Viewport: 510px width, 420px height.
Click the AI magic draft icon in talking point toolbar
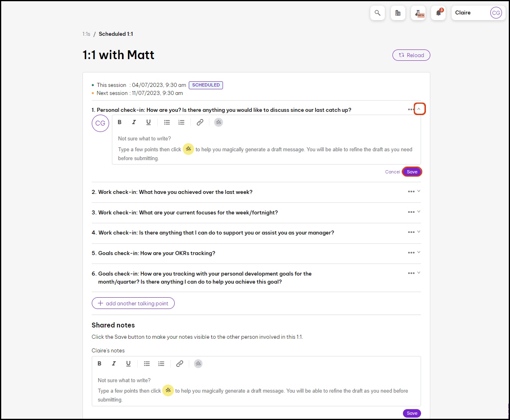[219, 122]
